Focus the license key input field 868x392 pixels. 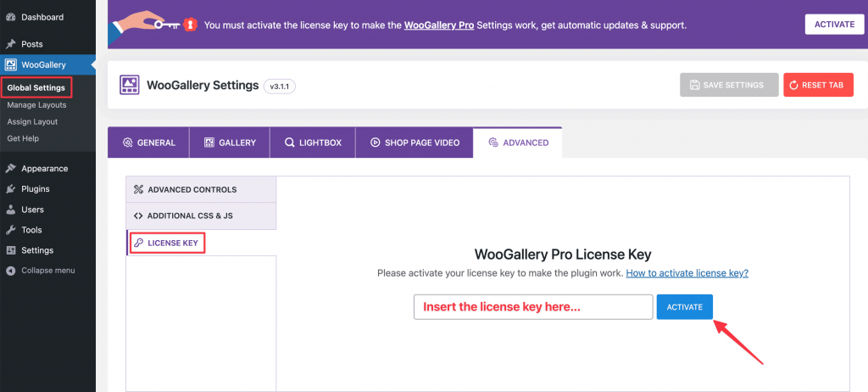point(533,306)
